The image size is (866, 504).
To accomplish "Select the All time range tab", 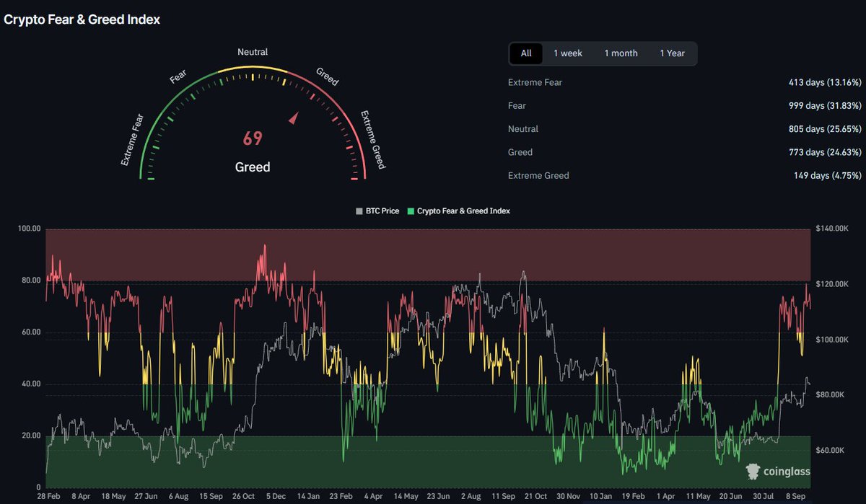I will (526, 53).
